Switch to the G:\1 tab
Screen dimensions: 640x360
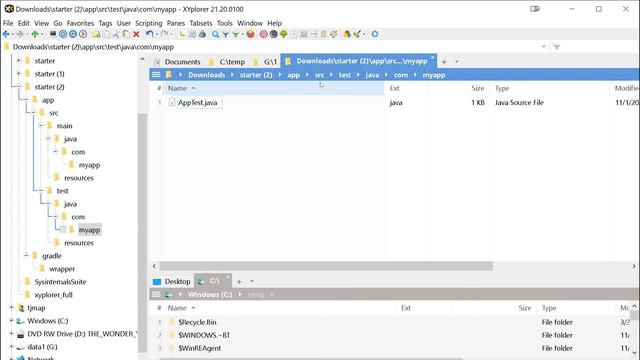point(265,62)
